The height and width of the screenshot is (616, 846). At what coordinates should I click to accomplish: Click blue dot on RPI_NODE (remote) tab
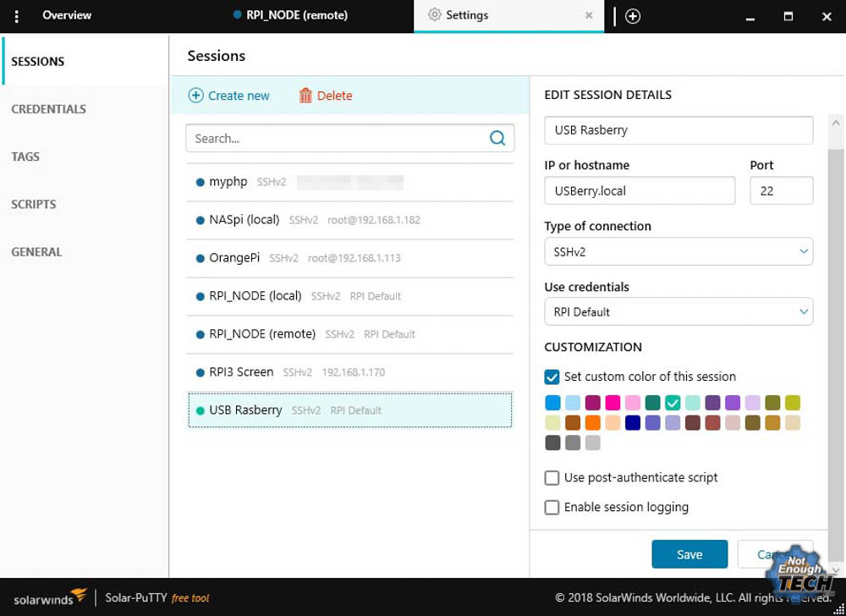pos(237,14)
